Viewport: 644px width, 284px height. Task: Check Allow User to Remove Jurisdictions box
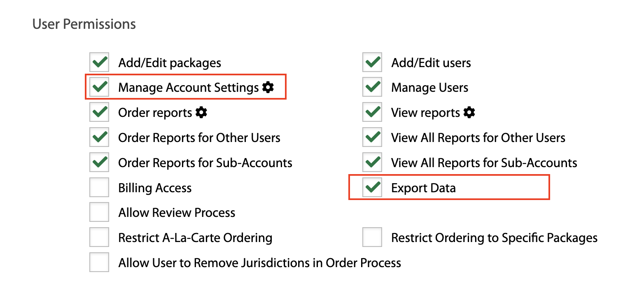coord(99,263)
